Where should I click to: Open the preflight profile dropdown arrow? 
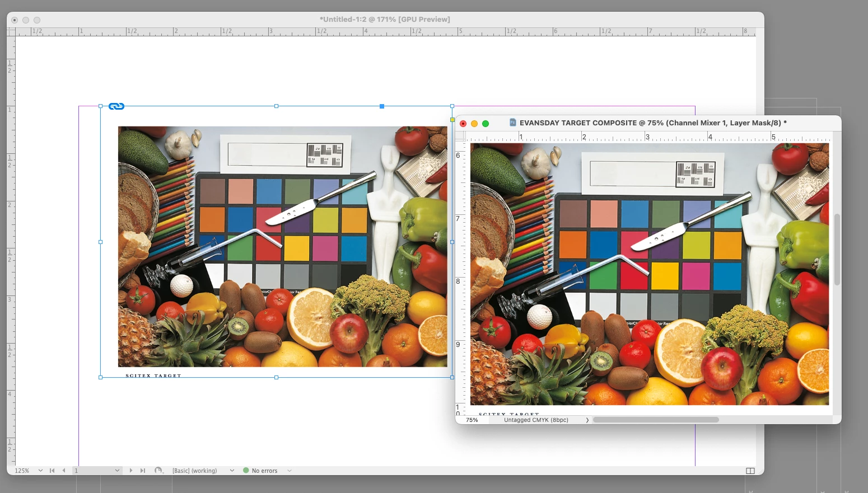232,471
